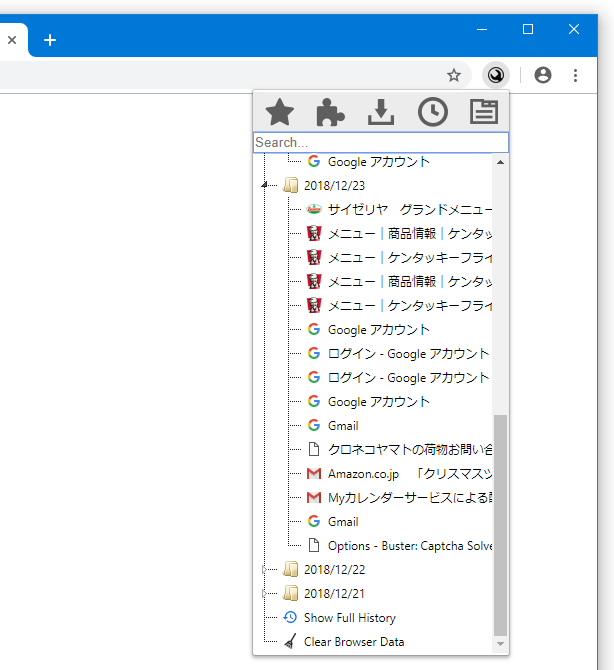This screenshot has height=670, width=614.
Task: Click the 2018/12/23 folder icon
Action: point(291,185)
